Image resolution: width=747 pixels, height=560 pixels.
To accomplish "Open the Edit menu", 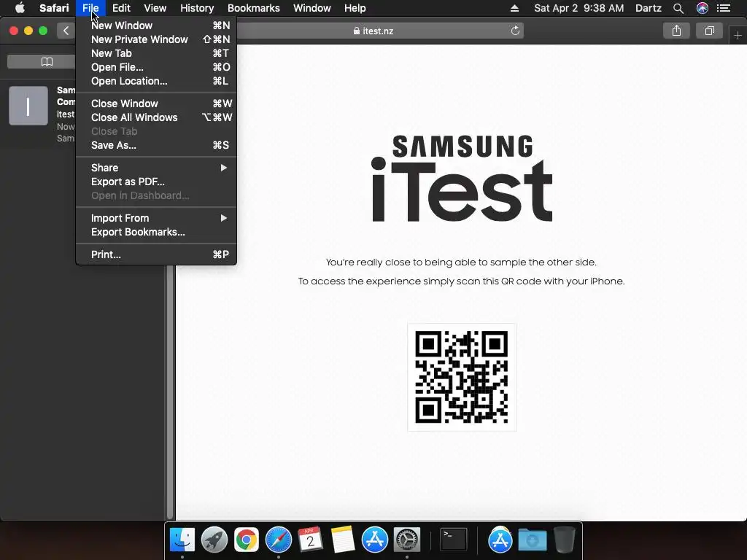I will [121, 8].
